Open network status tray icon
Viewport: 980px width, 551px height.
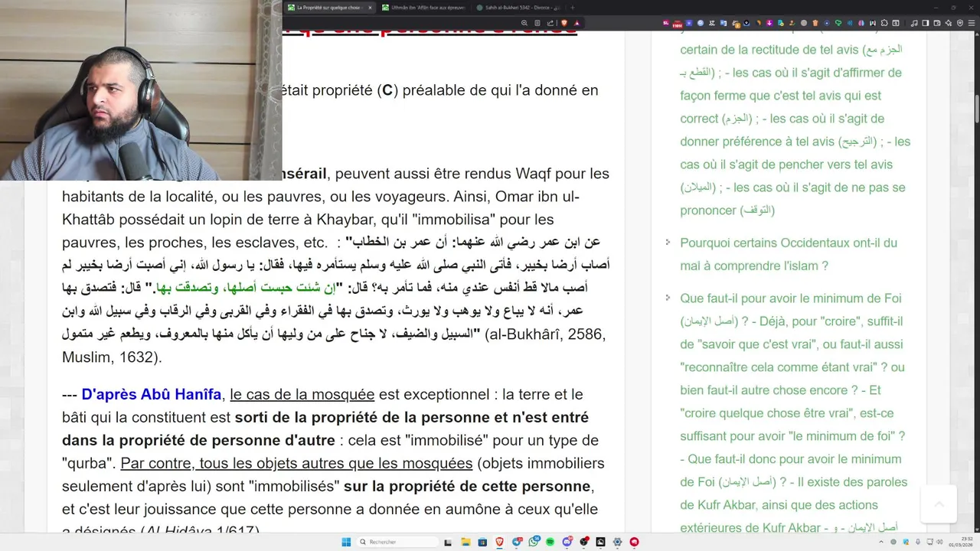coord(929,542)
